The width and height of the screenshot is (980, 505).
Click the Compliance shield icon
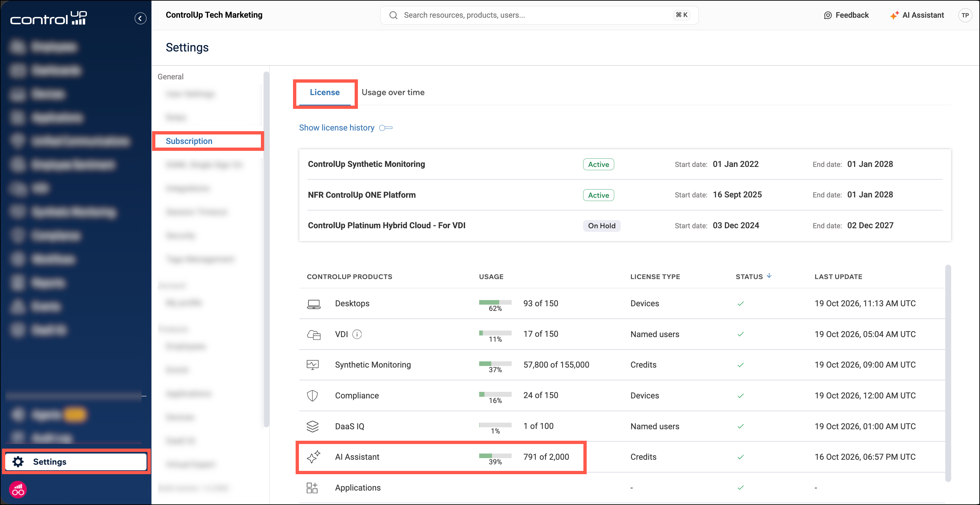coord(312,396)
